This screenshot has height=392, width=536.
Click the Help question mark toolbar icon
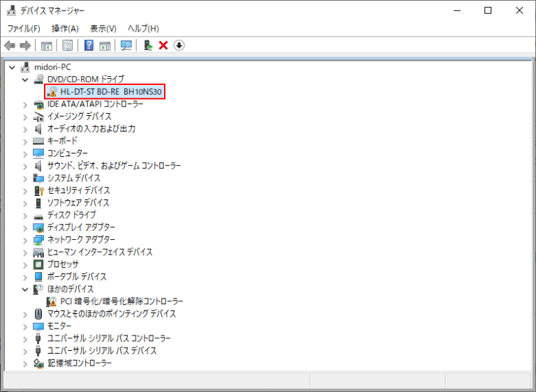(89, 45)
